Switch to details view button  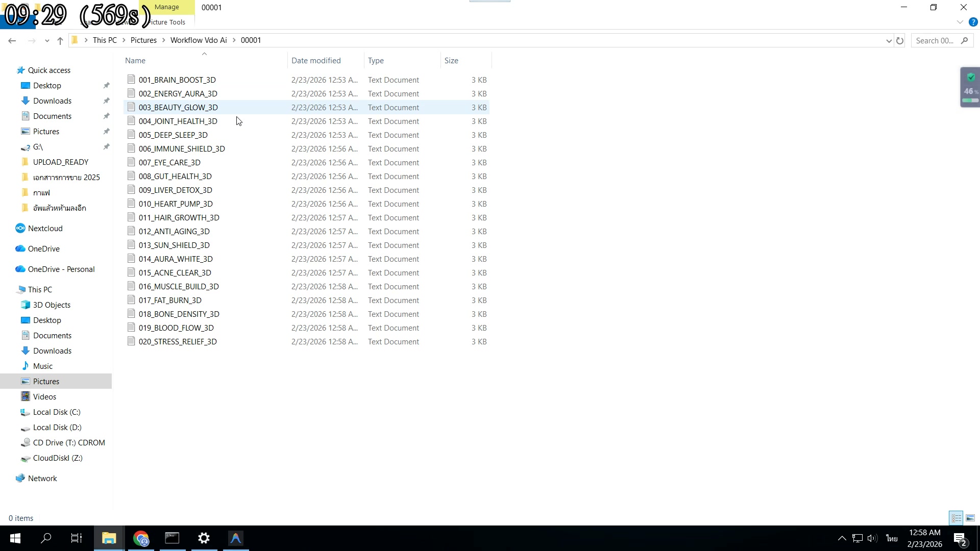pyautogui.click(x=956, y=518)
